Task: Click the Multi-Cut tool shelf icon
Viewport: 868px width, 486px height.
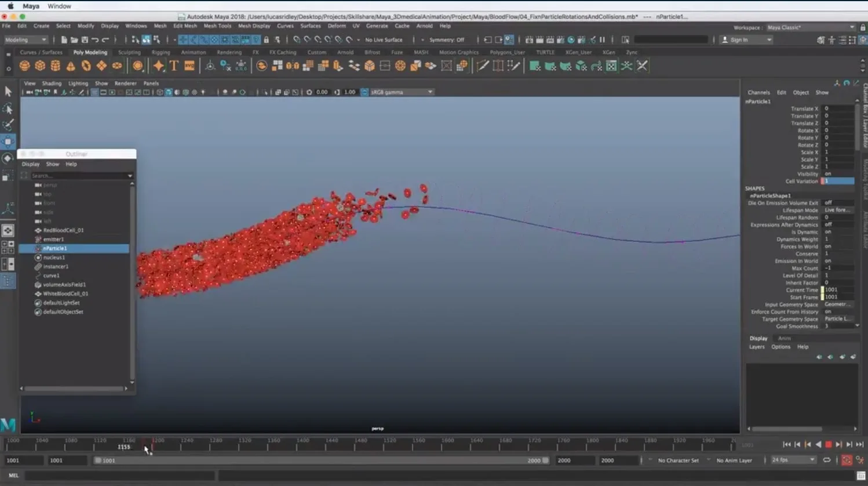Action: (483, 66)
